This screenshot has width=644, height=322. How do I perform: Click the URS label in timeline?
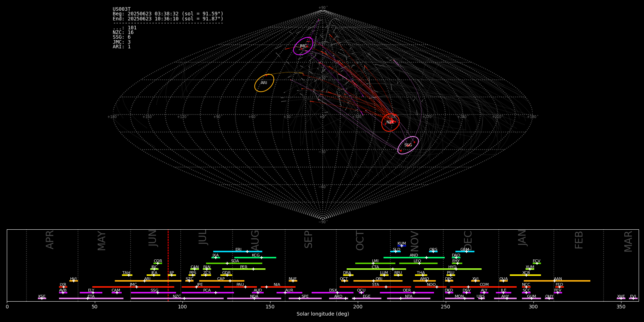[480, 296]
